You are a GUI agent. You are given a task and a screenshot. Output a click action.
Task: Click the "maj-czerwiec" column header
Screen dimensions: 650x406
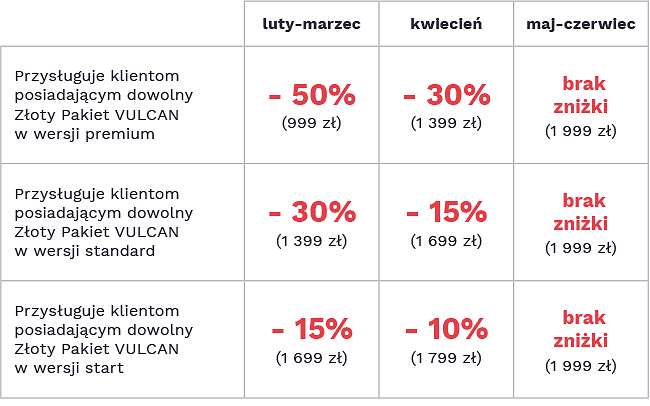click(580, 23)
